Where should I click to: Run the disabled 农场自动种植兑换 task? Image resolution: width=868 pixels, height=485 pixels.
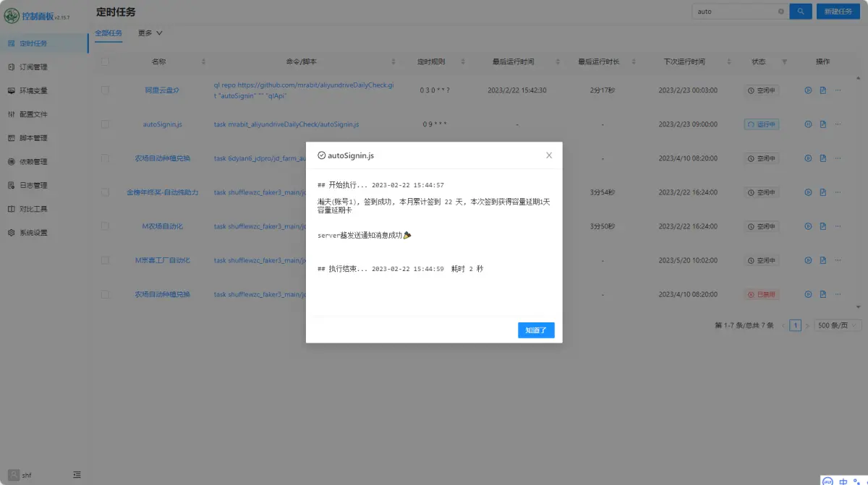click(809, 294)
